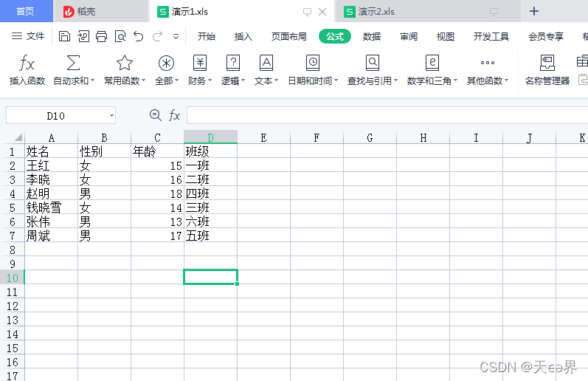Expand the 数学和三角 dropdown arrow
This screenshot has height=381, width=588.
click(x=455, y=80)
